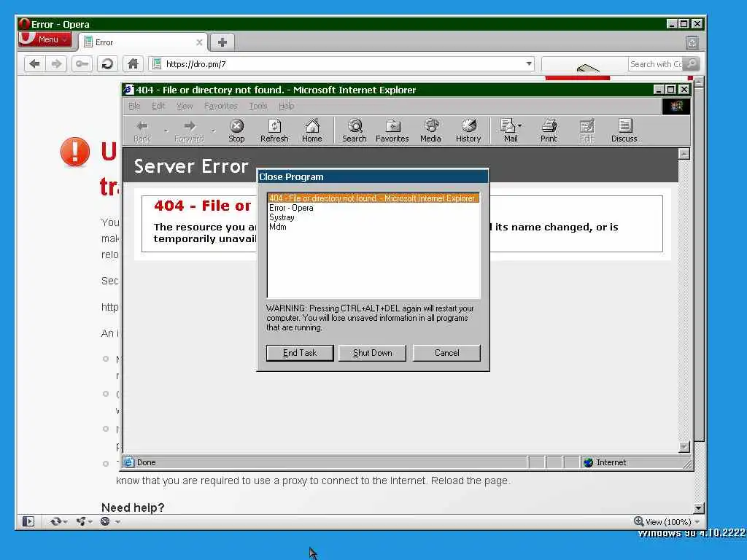Click the Opera Unite icon in status bar

[x=82, y=521]
